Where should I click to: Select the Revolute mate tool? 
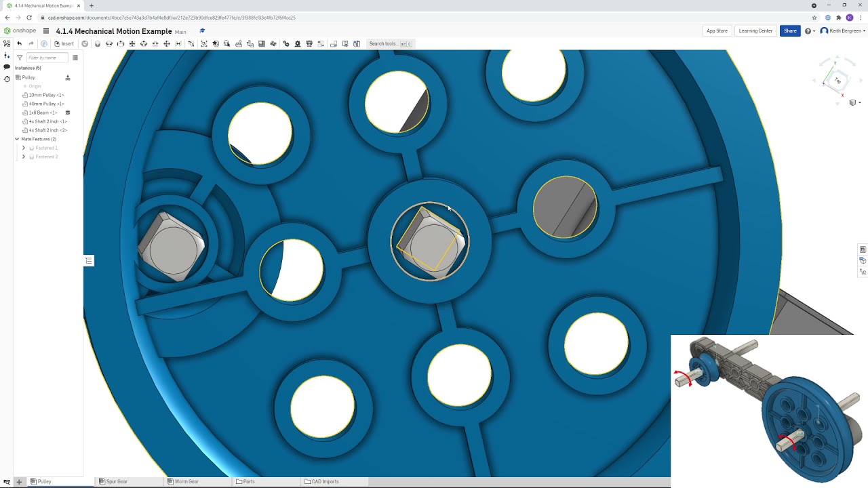109,43
